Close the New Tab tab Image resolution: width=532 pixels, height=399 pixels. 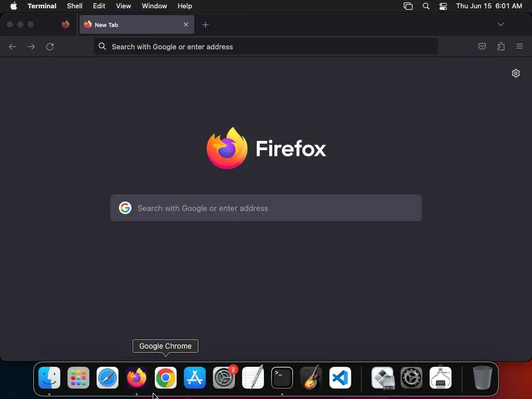pos(186,24)
